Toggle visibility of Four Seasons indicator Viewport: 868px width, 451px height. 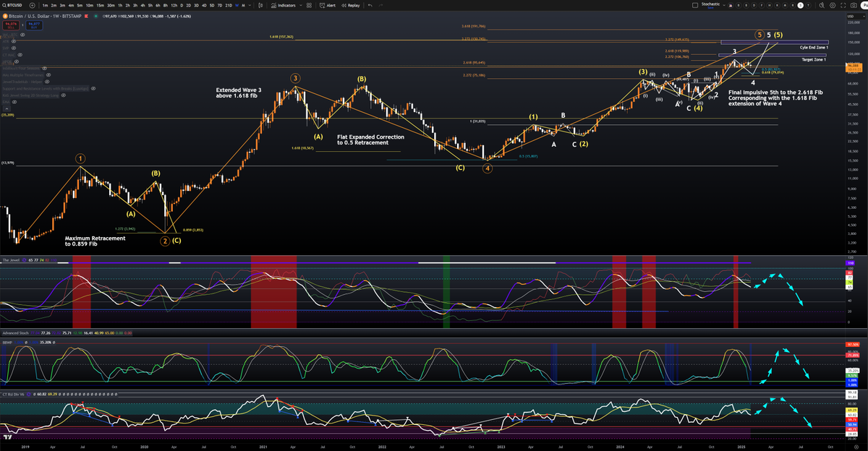tap(44, 68)
